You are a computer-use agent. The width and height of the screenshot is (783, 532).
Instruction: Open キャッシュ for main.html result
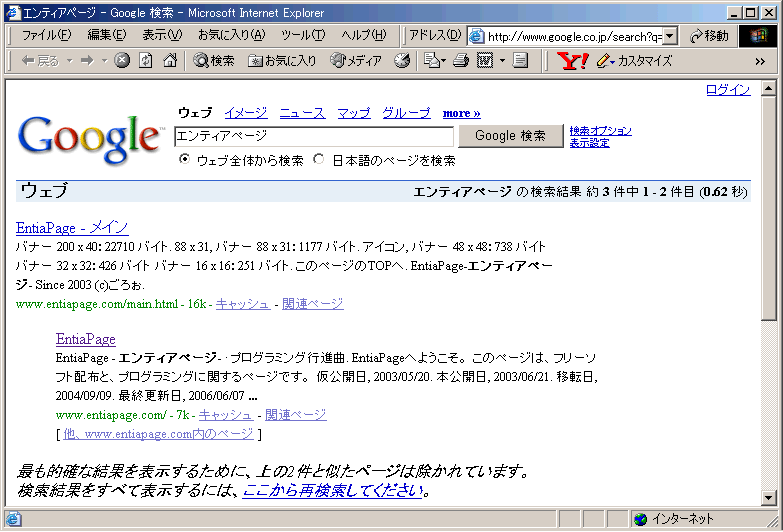point(243,304)
